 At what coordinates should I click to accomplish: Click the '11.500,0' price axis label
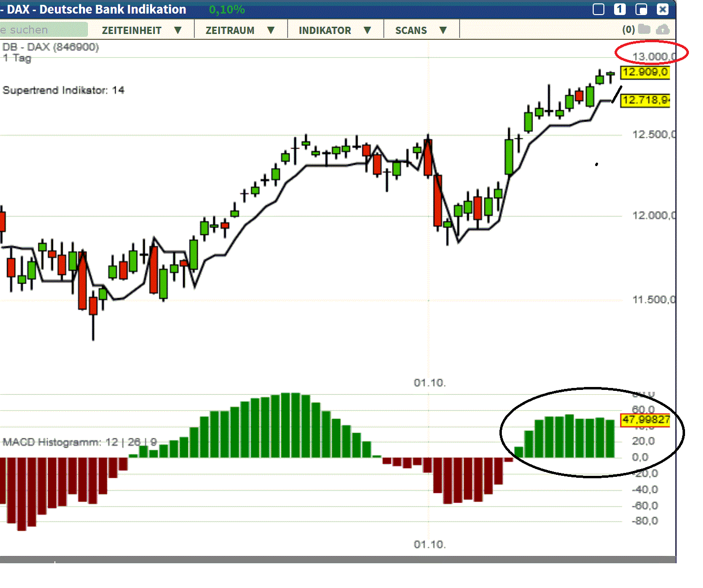654,300
